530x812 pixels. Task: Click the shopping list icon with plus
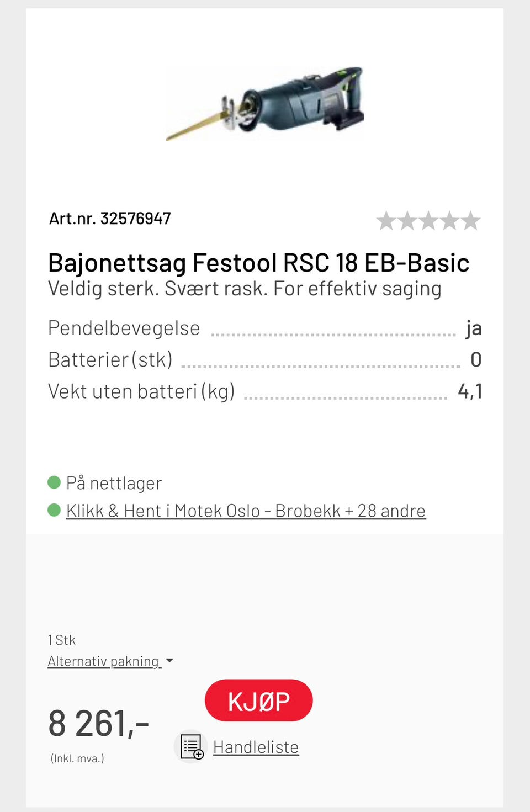tap(192, 747)
